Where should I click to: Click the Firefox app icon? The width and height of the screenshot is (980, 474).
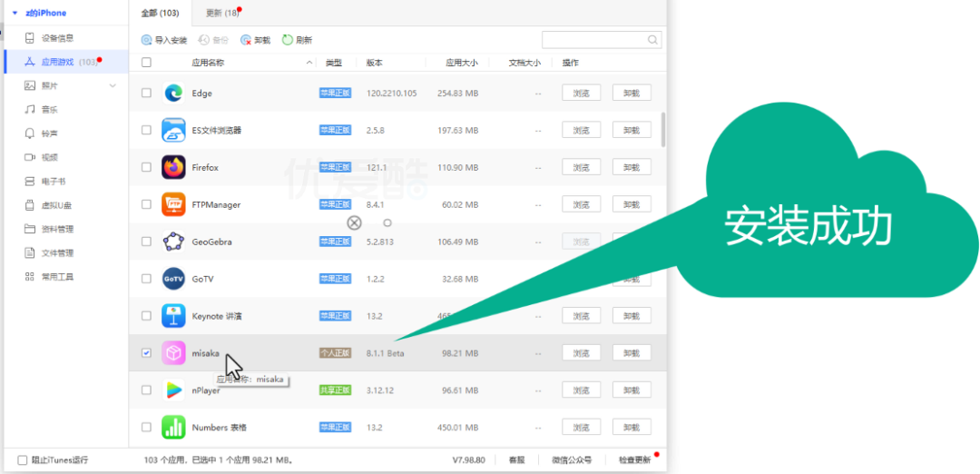click(x=173, y=168)
